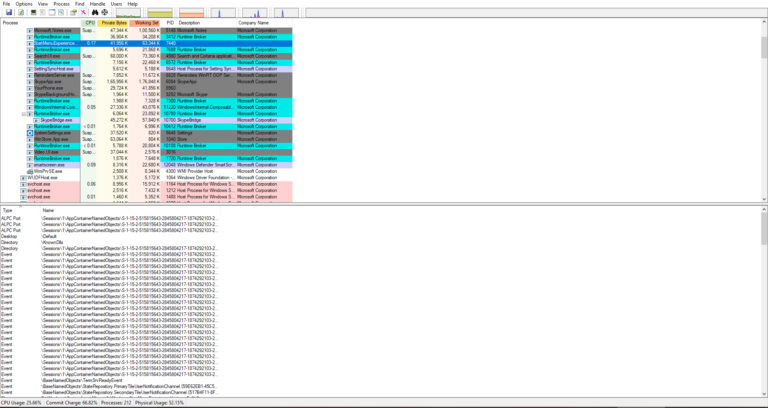Click the crosshair Find Window's Process icon

click(x=104, y=12)
